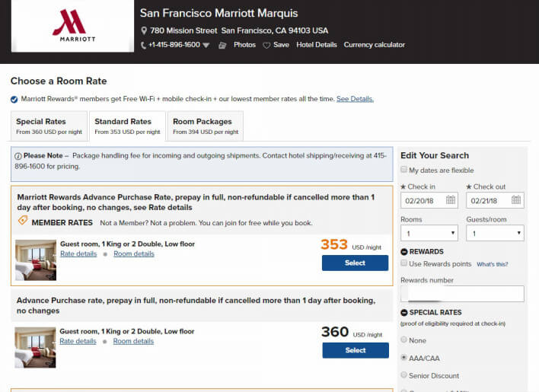539x392 pixels.
Task: Open the Check out calendar icon
Action: tap(516, 200)
